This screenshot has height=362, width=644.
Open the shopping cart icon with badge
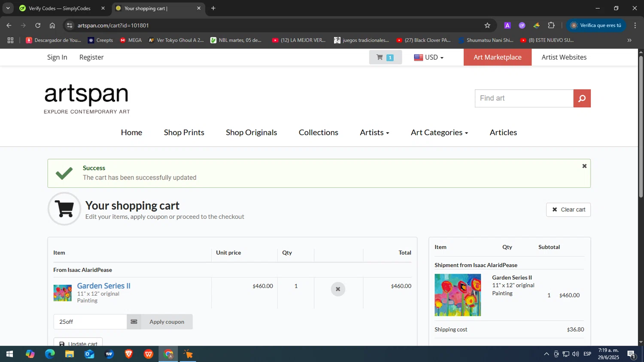point(385,57)
